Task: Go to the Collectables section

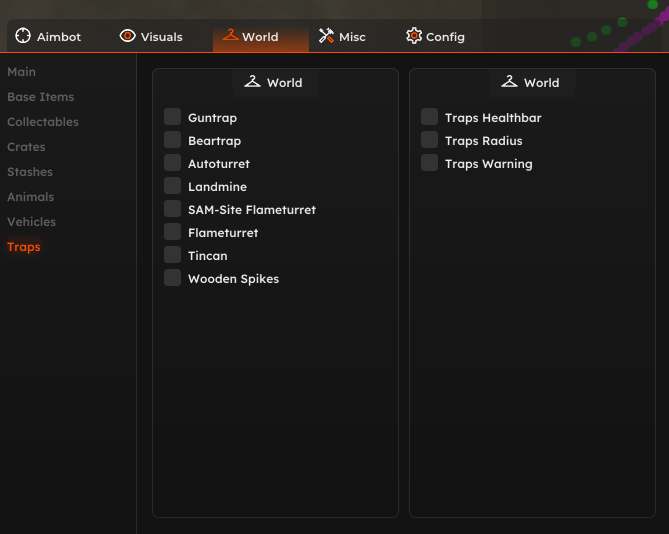Action: 43,122
